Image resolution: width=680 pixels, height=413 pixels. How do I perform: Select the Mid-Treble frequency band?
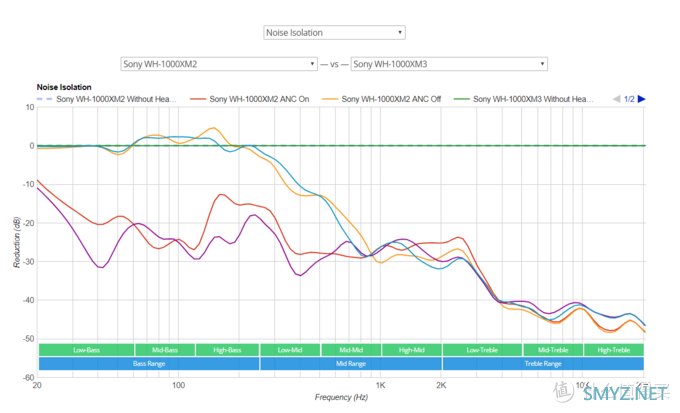tap(553, 350)
